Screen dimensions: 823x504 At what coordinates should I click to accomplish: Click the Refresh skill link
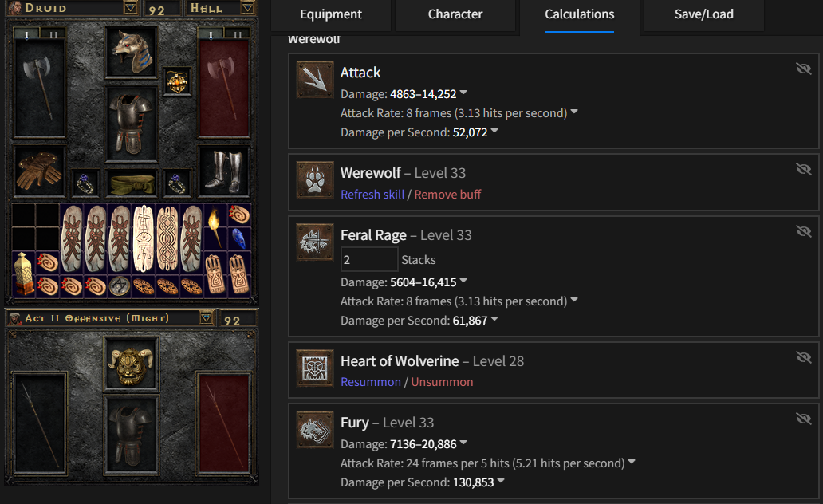[x=372, y=195]
